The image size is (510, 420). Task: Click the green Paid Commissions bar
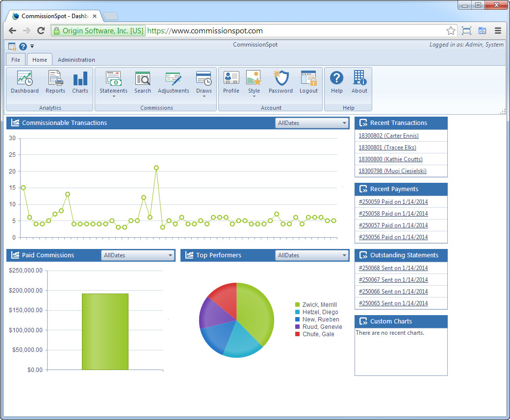click(105, 332)
